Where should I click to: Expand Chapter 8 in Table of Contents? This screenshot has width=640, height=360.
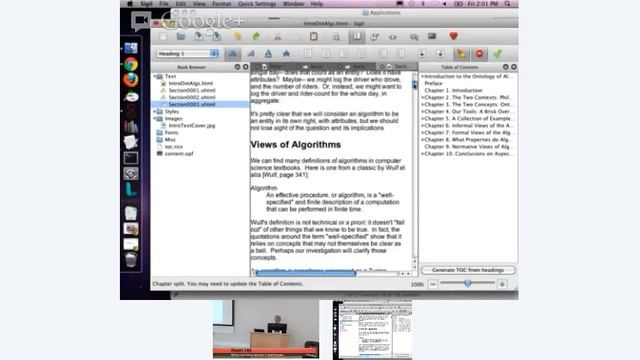pos(422,140)
